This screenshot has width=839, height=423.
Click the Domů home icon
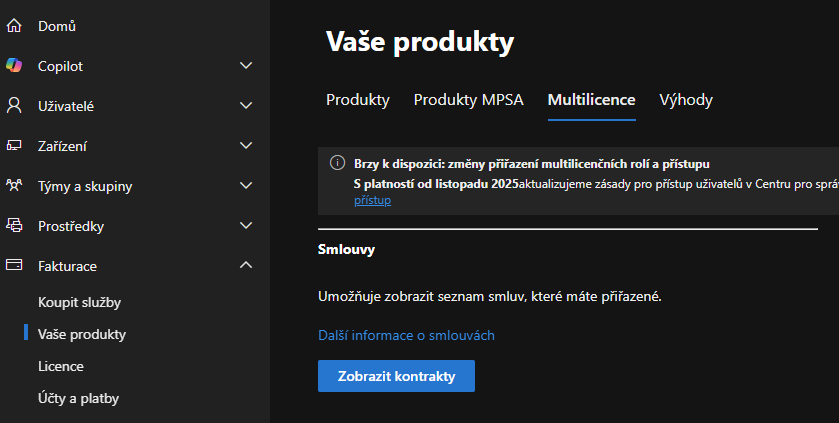tap(14, 26)
